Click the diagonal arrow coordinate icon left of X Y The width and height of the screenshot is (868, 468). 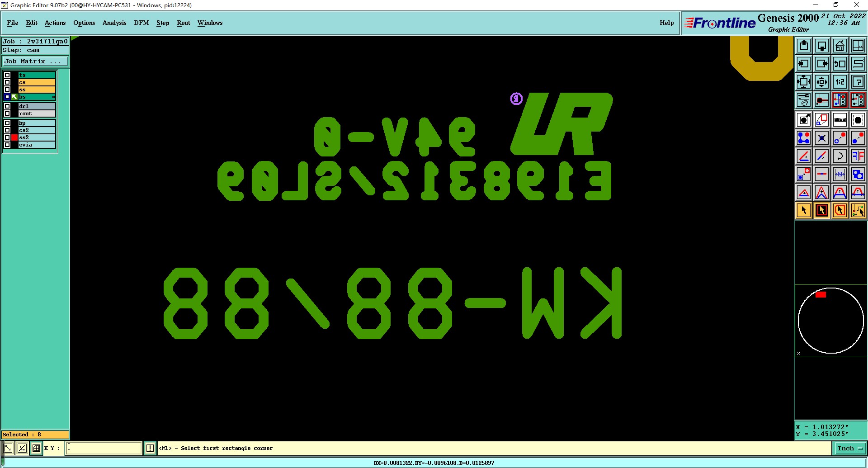(8, 448)
